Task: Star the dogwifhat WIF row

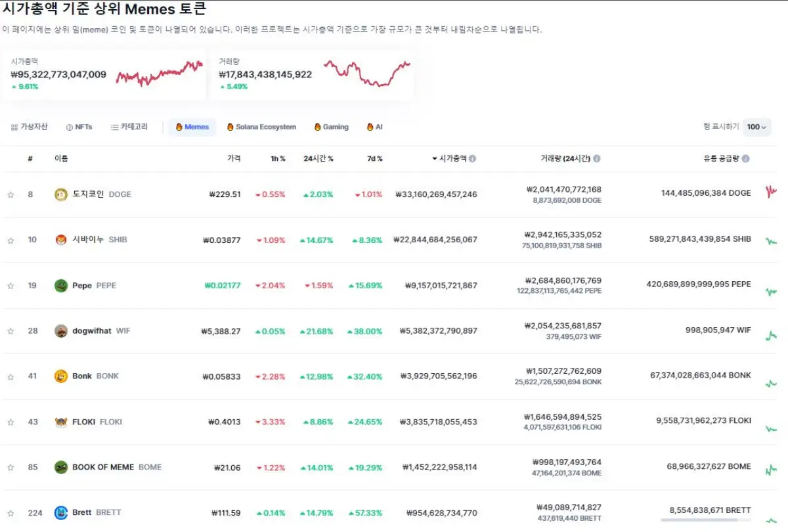Action: coord(11,331)
